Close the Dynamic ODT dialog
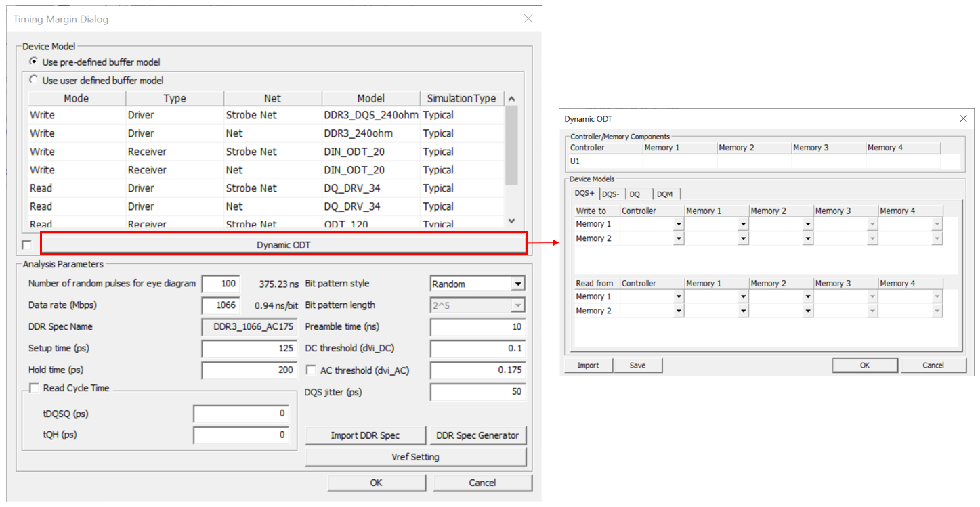The width and height of the screenshot is (980, 507). pyautogui.click(x=963, y=118)
